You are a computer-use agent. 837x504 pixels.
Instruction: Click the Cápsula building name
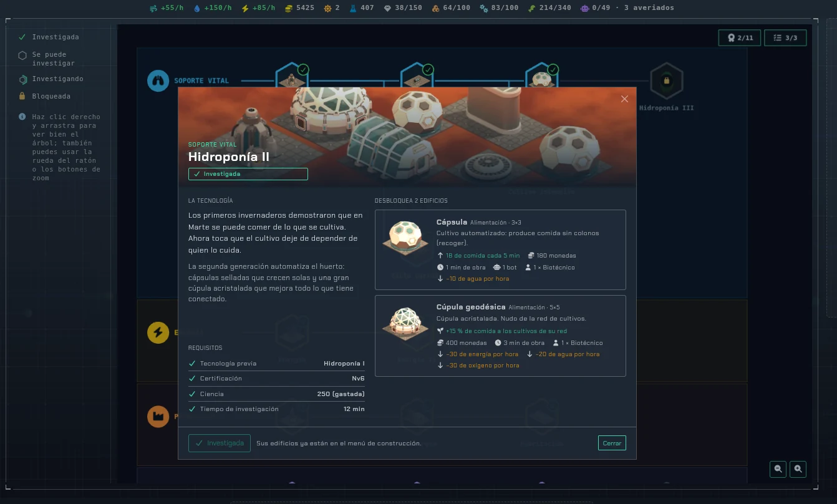tap(452, 222)
